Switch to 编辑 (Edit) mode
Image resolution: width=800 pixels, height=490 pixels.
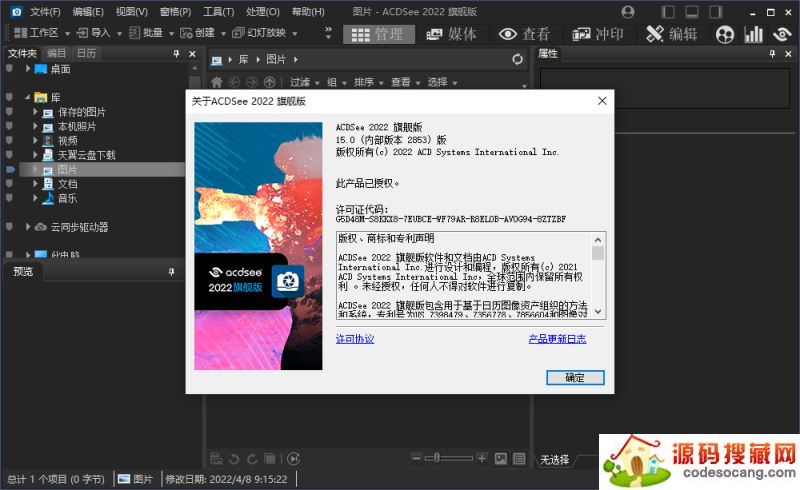(671, 34)
